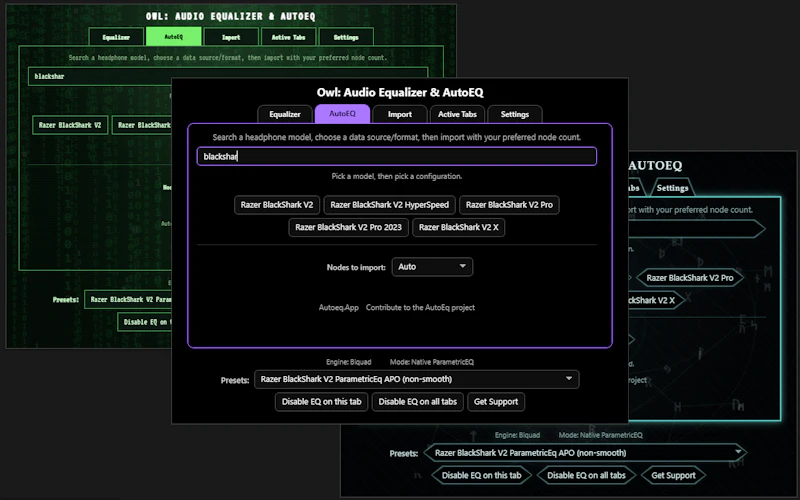
Task: Choose Razer BlackShark V2 in center window
Action: click(277, 205)
